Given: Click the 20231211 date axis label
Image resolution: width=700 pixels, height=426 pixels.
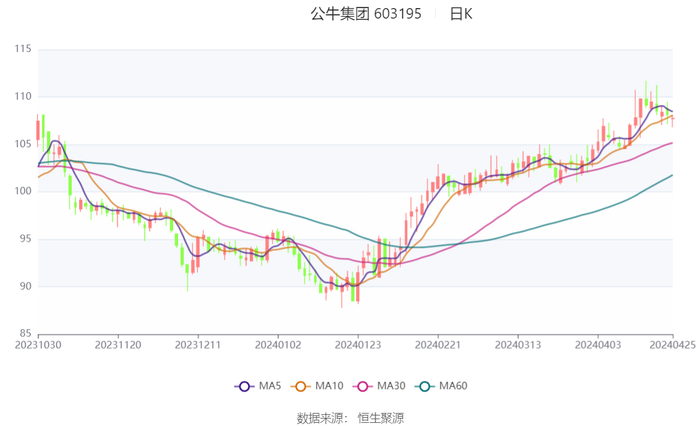Looking at the screenshot, I should [198, 343].
